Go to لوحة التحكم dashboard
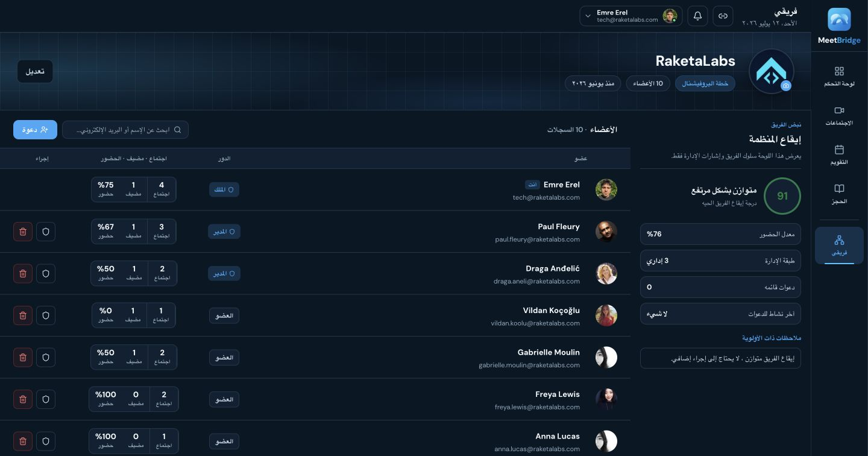 click(x=839, y=77)
